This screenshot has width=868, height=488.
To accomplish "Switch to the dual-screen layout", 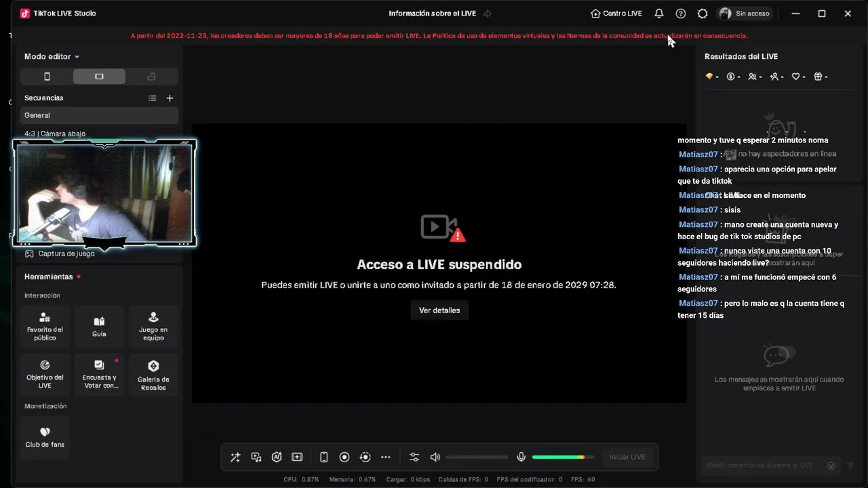I will coord(152,77).
